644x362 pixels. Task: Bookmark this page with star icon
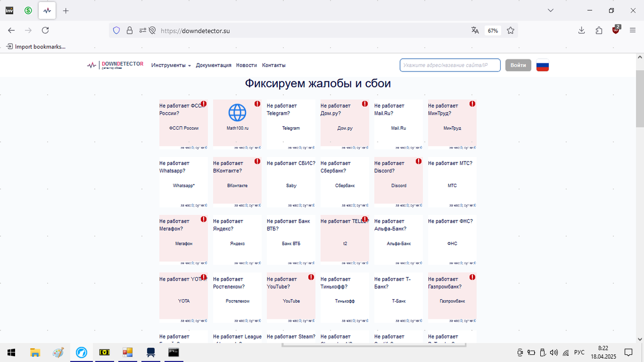pos(511,30)
